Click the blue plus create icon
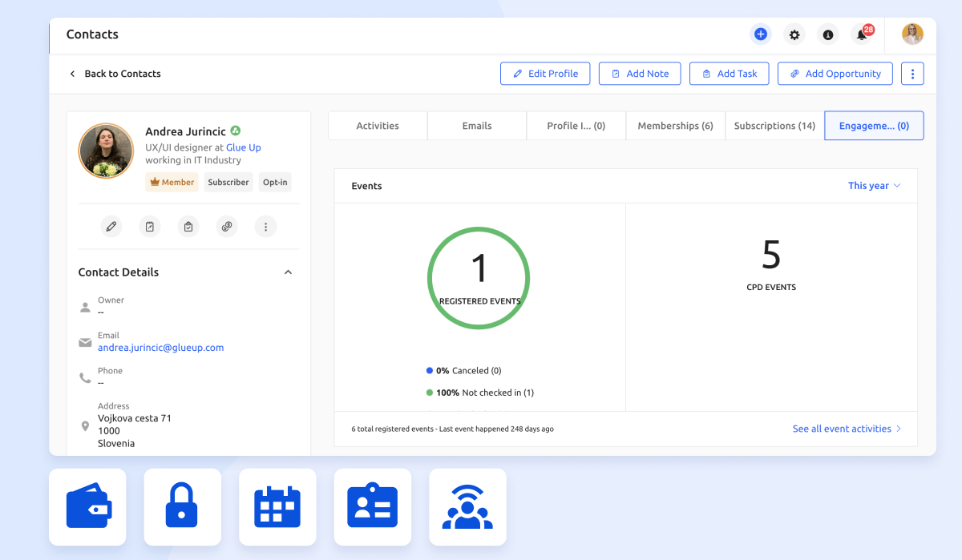The image size is (962, 560). point(761,34)
